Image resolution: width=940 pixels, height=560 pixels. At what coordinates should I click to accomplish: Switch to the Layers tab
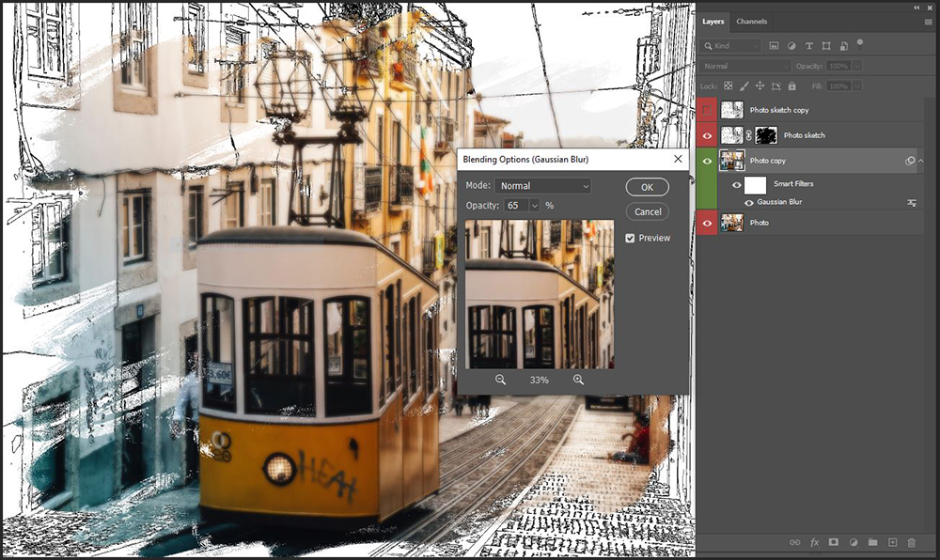pos(713,22)
